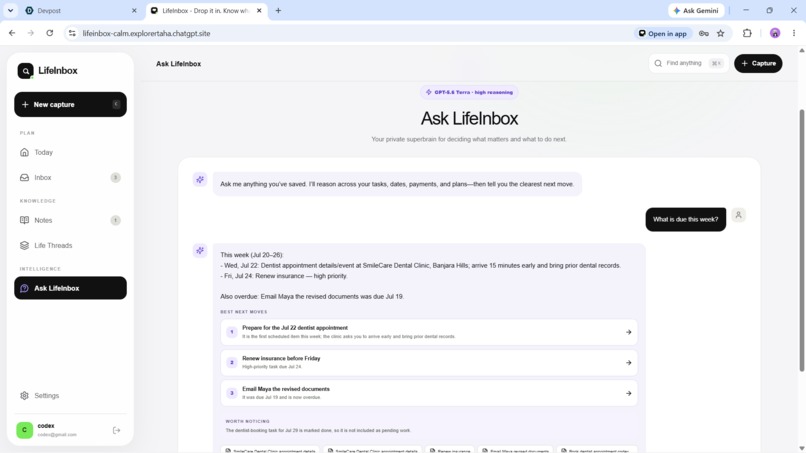Reload the page in the browser
806x453 pixels.
pos(49,33)
